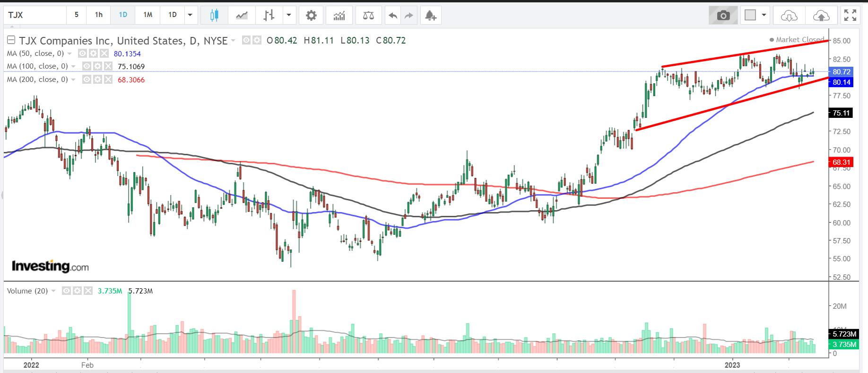Open the MA (100, close, 0) dropdown
This screenshot has width=868, height=373.
coord(74,66)
